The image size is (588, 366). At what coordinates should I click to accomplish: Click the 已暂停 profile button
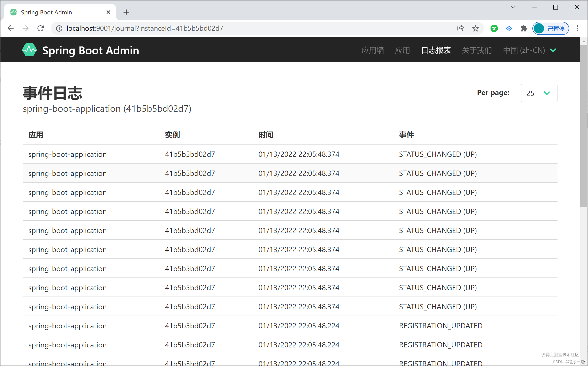[551, 28]
